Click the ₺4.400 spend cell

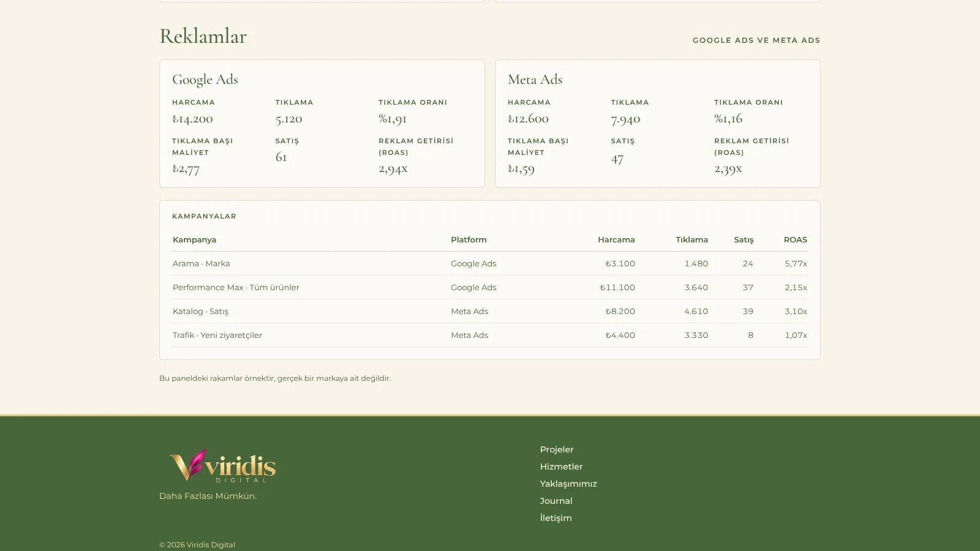point(620,335)
